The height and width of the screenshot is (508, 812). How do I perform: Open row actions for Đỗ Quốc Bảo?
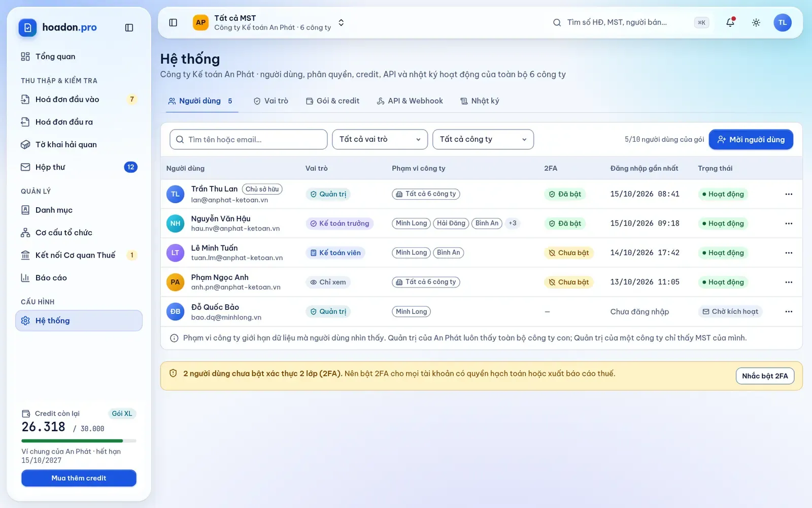[789, 312]
